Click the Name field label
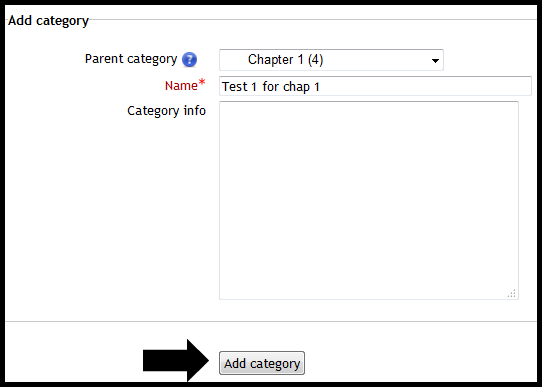This screenshot has width=542, height=387. click(181, 86)
